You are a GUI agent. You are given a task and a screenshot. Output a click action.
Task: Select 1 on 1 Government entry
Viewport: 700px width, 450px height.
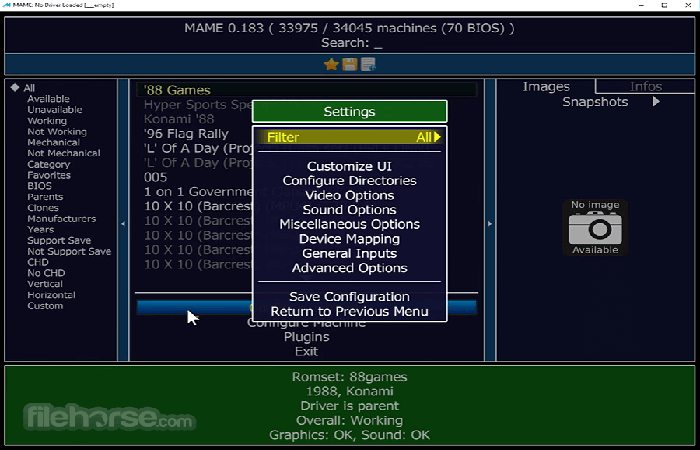pos(198,192)
